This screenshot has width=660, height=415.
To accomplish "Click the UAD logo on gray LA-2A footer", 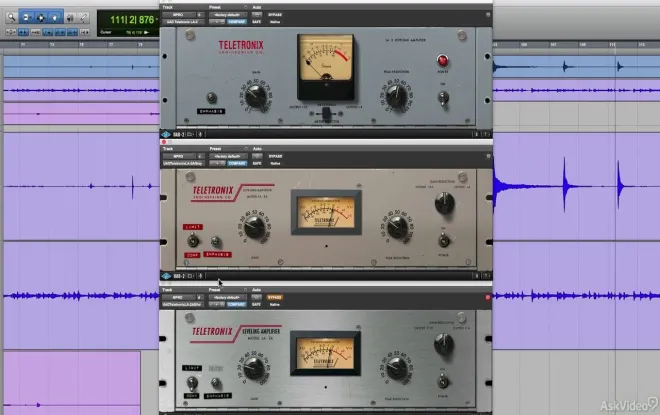I will tap(166, 276).
